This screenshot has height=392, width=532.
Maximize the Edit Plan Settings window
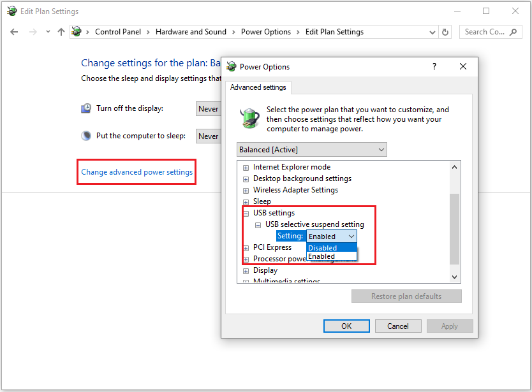486,11
